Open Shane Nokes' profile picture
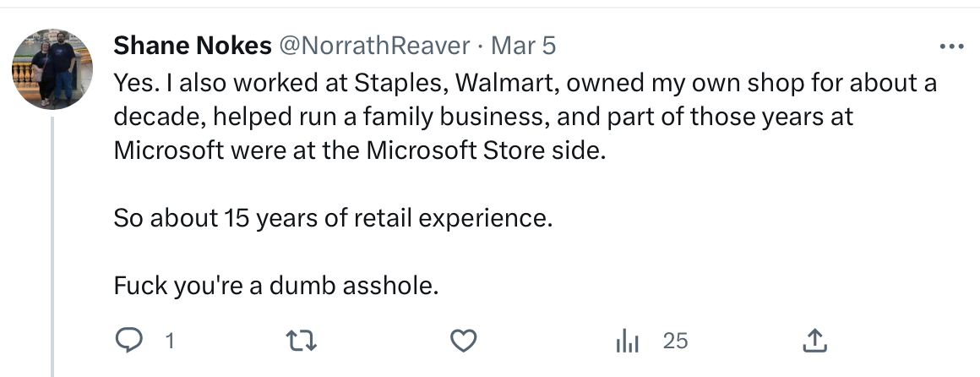The width and height of the screenshot is (980, 377). click(52, 69)
